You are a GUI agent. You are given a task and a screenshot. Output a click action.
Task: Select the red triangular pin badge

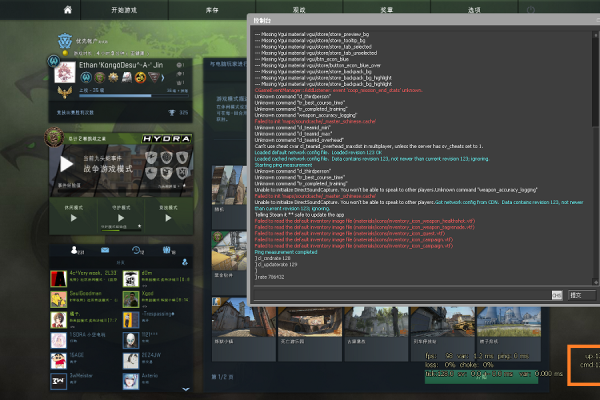tap(154, 78)
